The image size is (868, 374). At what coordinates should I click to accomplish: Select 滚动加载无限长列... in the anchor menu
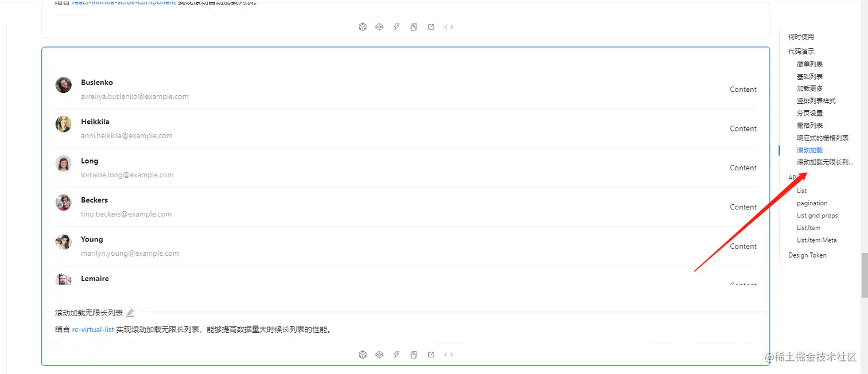(x=825, y=162)
